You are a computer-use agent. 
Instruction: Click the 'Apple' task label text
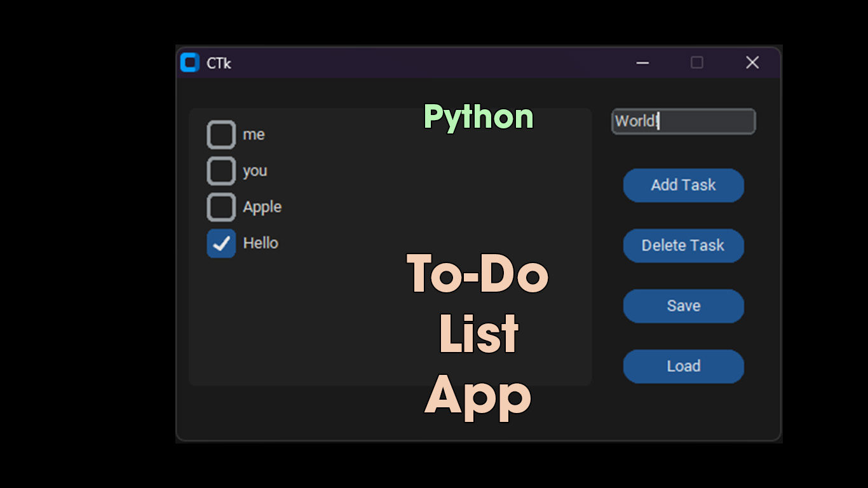(x=262, y=207)
